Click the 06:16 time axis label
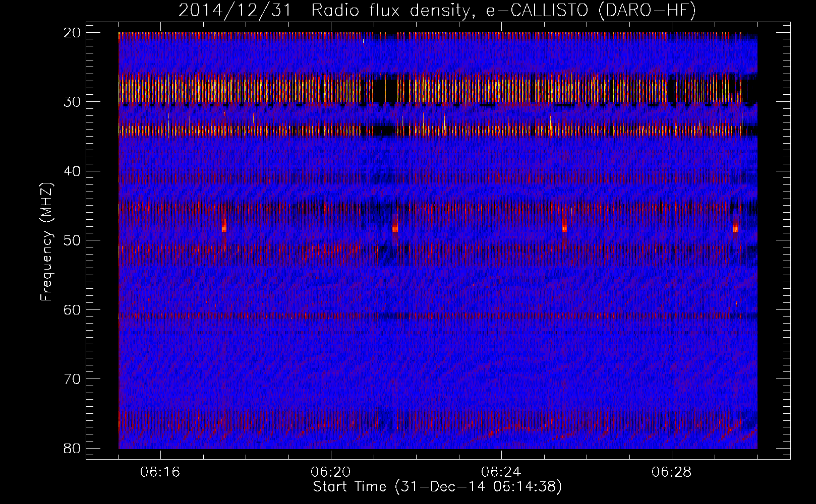 pos(160,472)
